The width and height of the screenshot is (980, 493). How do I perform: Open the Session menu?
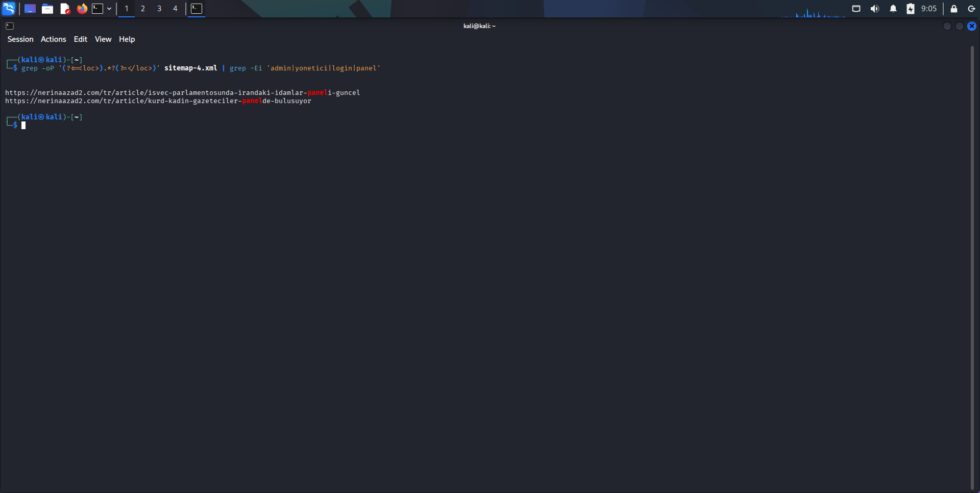20,39
